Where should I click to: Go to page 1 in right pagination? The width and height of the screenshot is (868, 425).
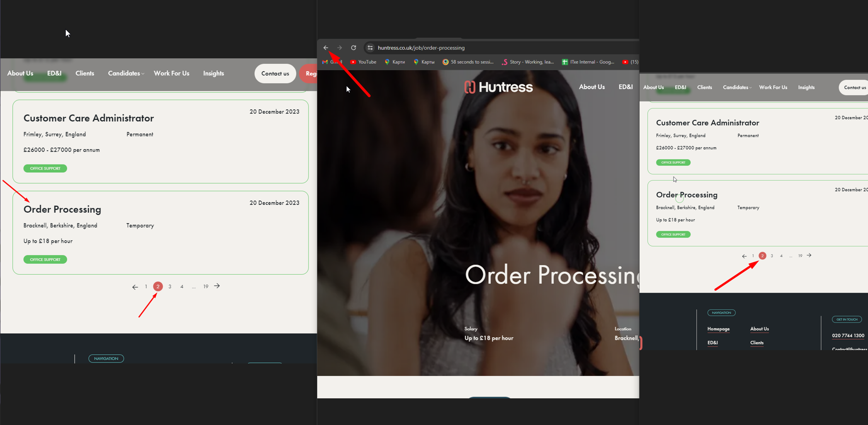753,256
